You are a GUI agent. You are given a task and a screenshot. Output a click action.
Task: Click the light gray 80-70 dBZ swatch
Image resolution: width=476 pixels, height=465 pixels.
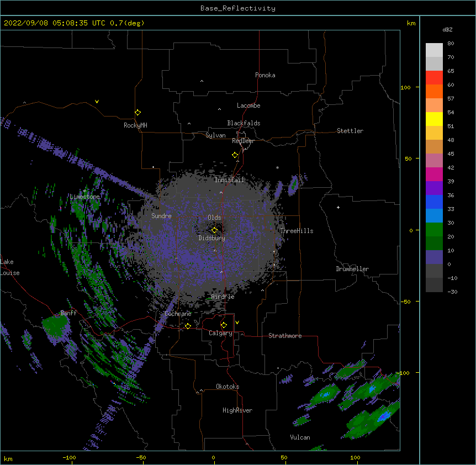click(434, 50)
